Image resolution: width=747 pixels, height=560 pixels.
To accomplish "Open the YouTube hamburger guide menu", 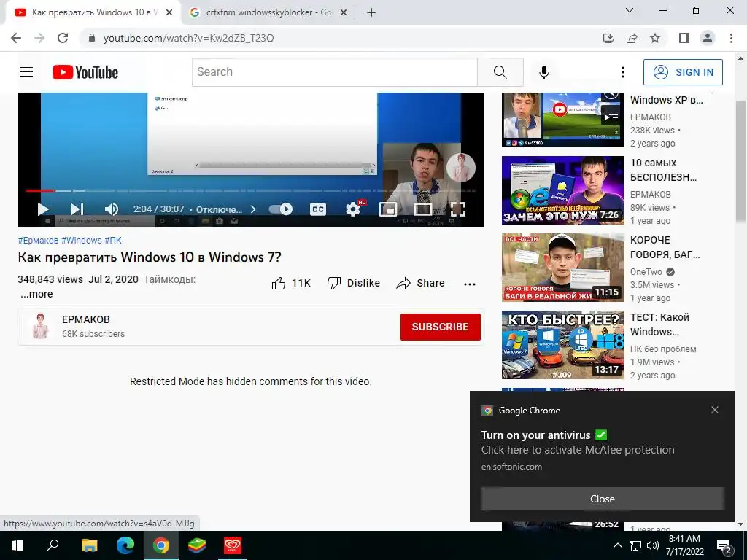I will point(26,72).
